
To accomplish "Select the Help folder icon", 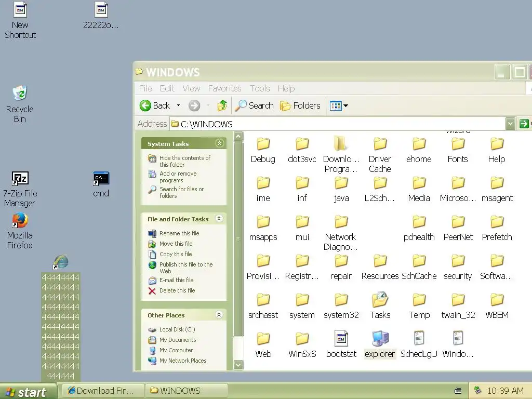I will [x=497, y=144].
